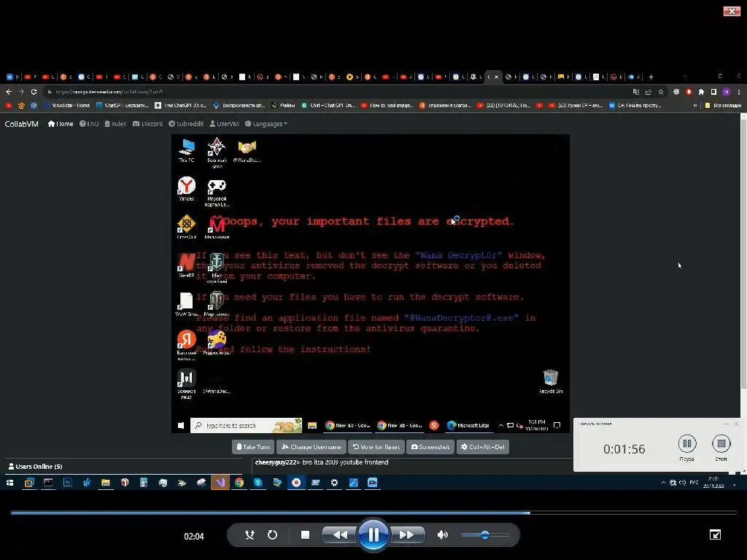The height and width of the screenshot is (560, 747).
Task: Open the Subreddit link
Action: click(186, 124)
